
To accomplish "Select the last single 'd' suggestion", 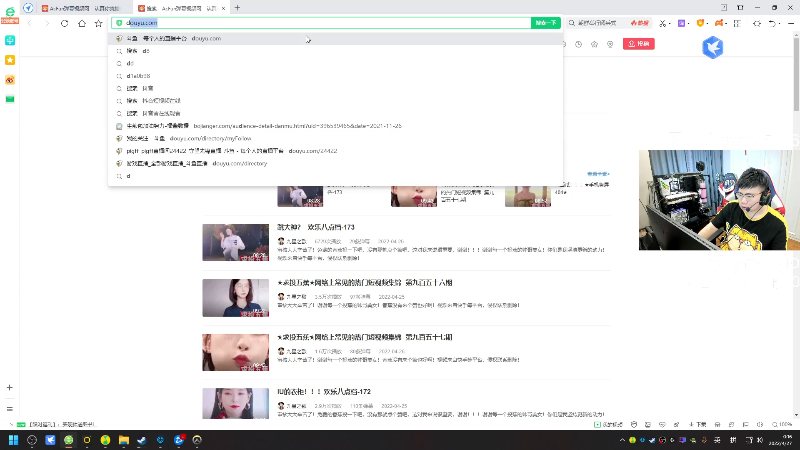I will (x=336, y=176).
